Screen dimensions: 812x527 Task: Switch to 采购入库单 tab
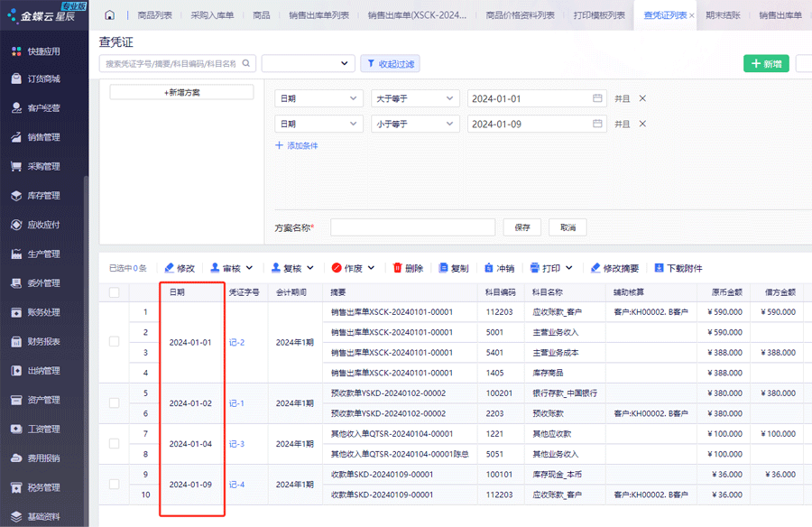pos(212,15)
